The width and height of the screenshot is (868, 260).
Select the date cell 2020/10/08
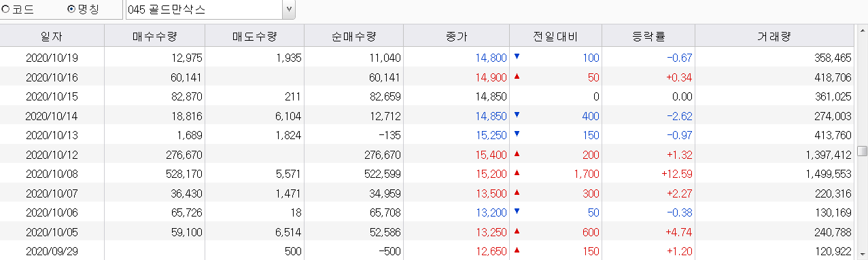pyautogui.click(x=52, y=174)
